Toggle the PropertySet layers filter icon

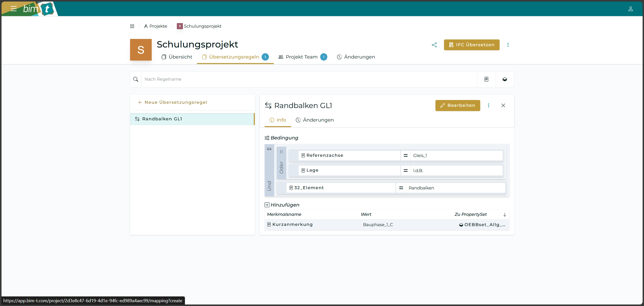(505, 79)
